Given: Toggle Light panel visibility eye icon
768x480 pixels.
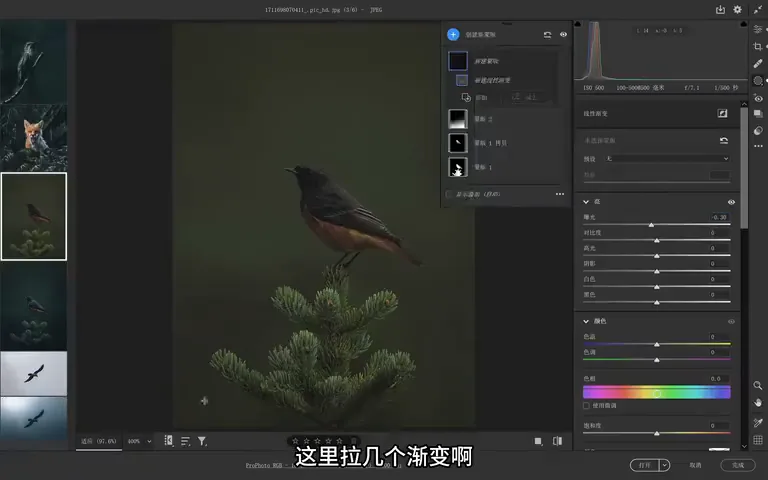Looking at the screenshot, I should point(731,202).
